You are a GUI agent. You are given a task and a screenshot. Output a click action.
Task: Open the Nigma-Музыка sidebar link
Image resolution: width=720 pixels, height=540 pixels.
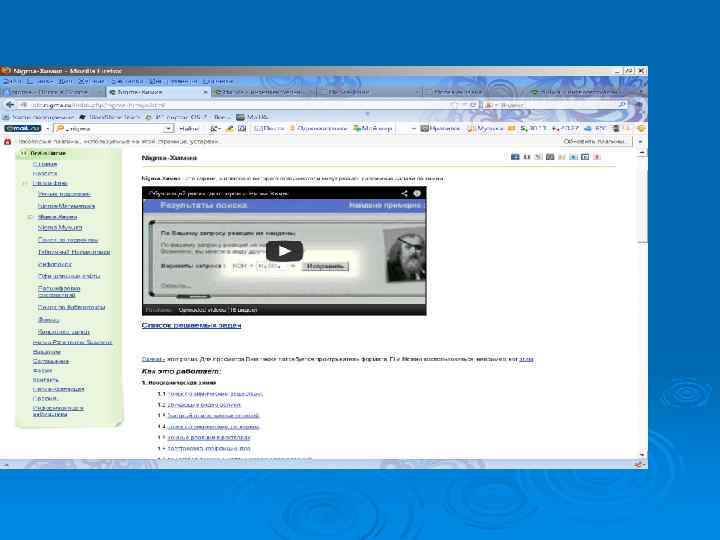click(60, 228)
